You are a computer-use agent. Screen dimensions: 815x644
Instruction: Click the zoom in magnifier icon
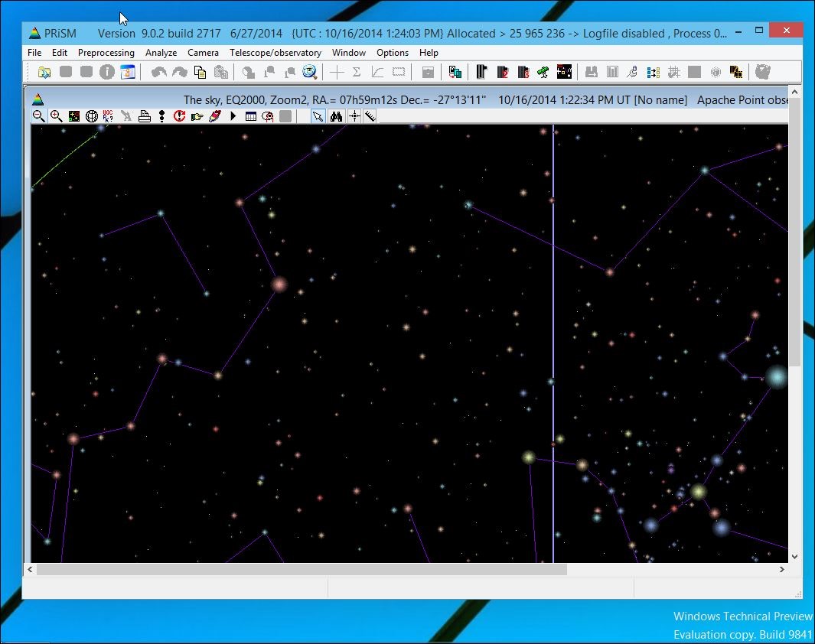point(56,116)
